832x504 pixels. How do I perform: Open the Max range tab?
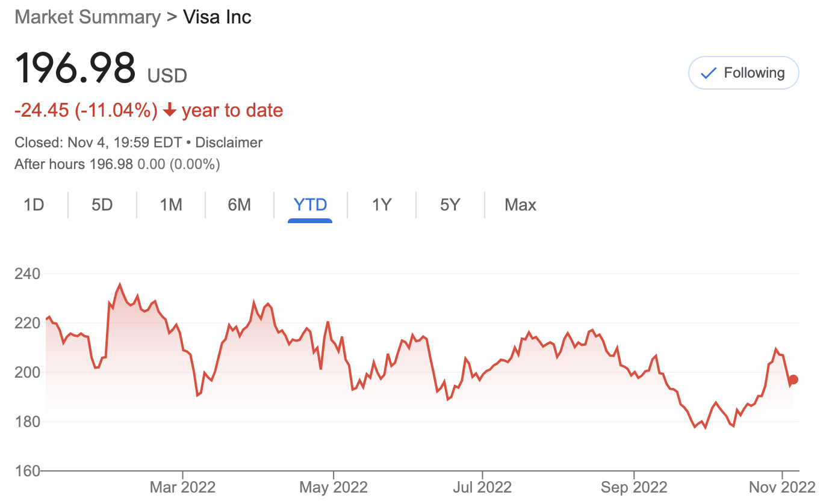point(520,205)
